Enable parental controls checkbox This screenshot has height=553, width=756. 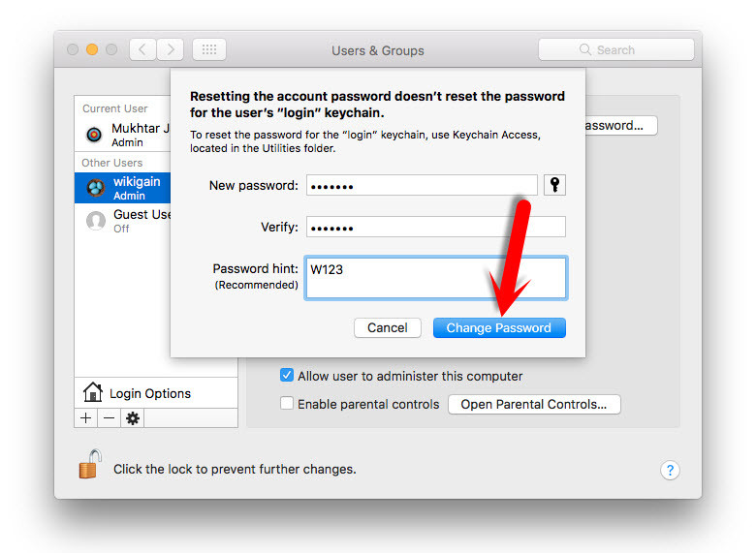(x=287, y=404)
